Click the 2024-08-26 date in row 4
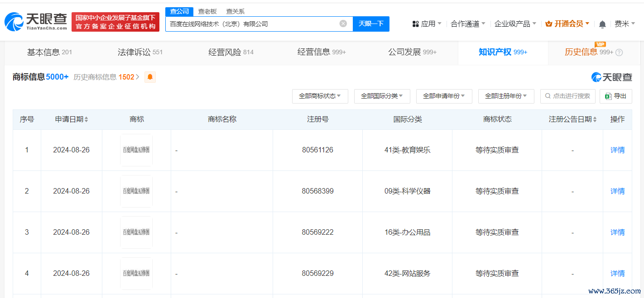Screen dimensions: 644x298 72,274
